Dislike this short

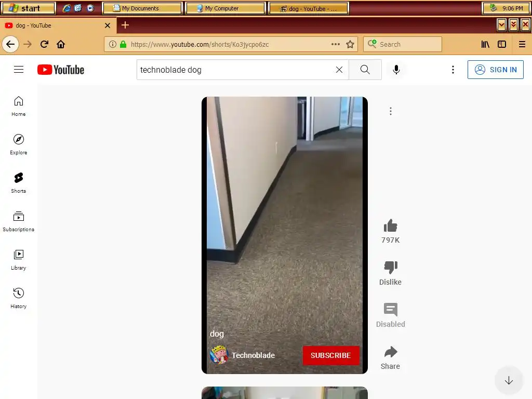pos(391,268)
